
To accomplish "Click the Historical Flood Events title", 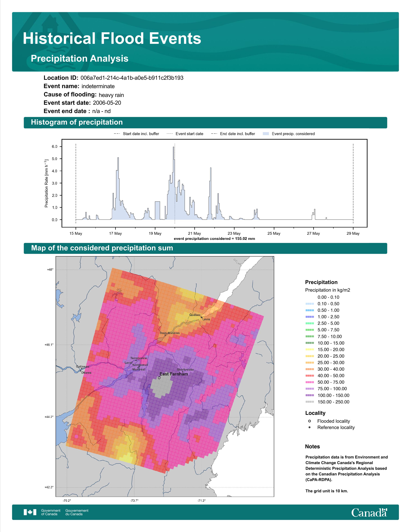I will click(112, 39).
